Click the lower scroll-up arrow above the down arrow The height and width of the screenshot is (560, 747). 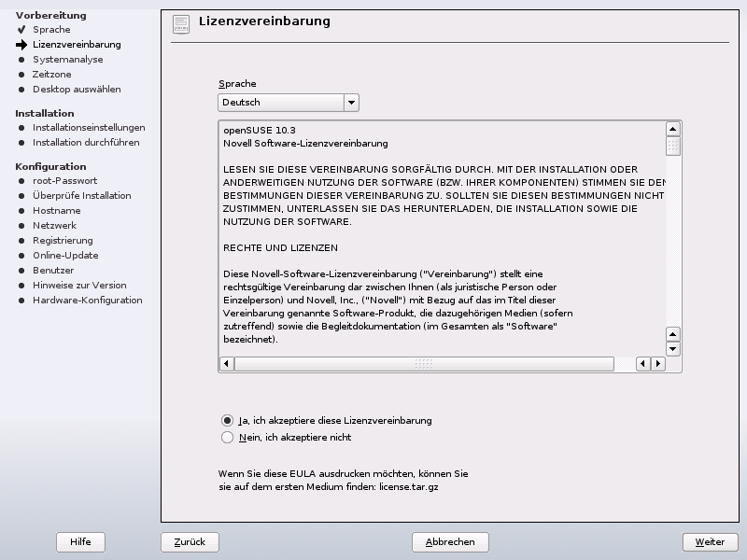coord(672,334)
